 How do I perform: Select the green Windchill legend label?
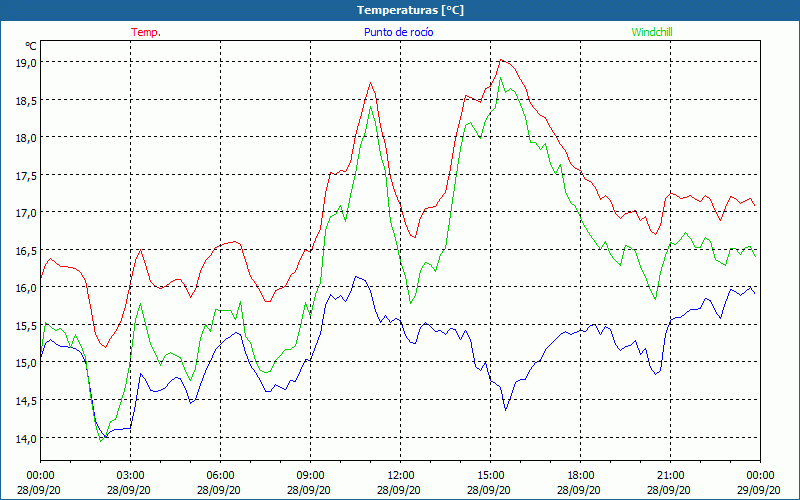pos(652,32)
